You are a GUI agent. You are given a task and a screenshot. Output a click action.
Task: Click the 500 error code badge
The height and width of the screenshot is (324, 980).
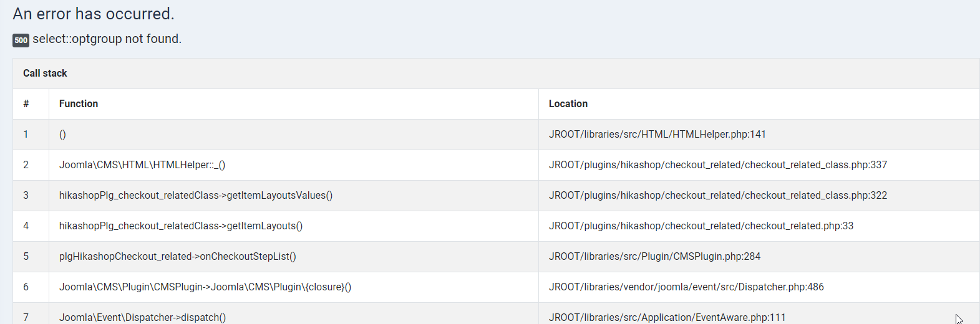point(21,40)
